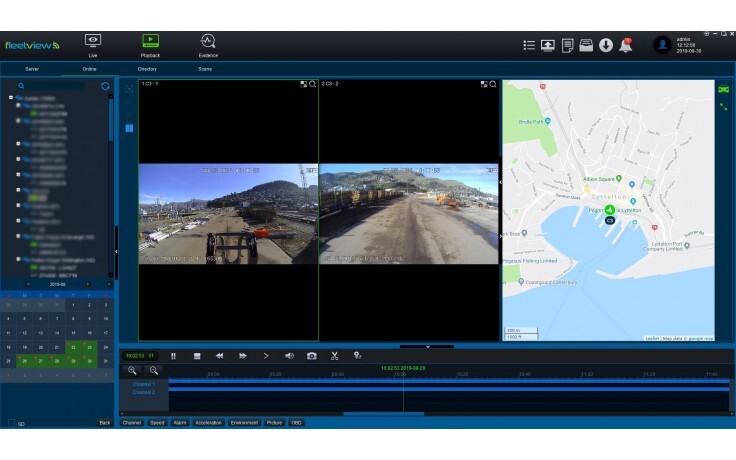Image resolution: width=736 pixels, height=460 pixels.
Task: Click the Acceleration filter button
Action: tap(209, 423)
